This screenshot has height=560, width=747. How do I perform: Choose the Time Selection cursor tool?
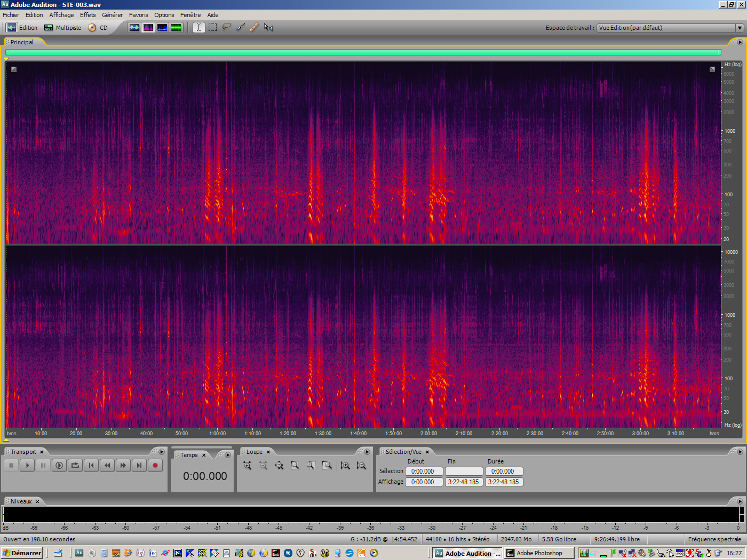199,27
